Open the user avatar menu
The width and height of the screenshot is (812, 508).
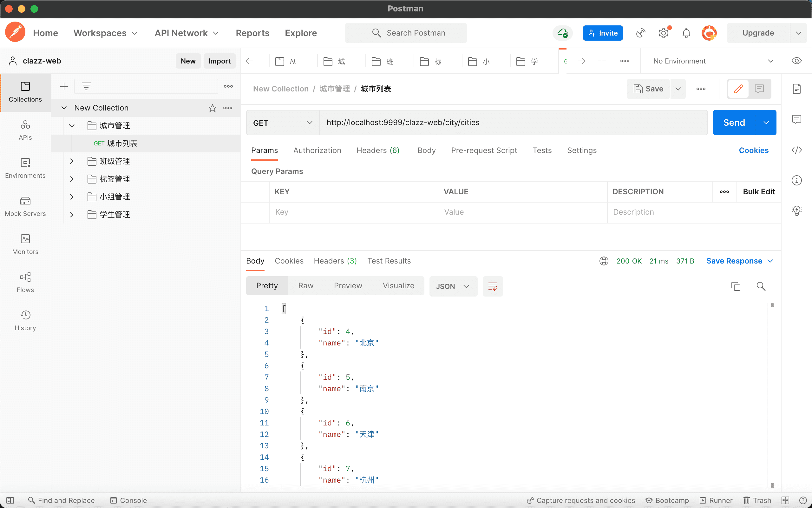pos(709,33)
